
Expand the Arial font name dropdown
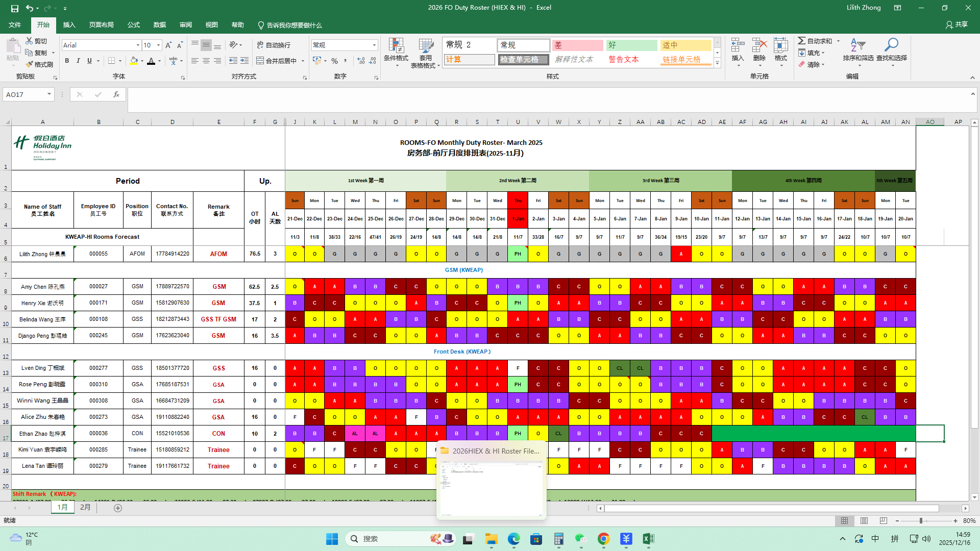pyautogui.click(x=138, y=45)
